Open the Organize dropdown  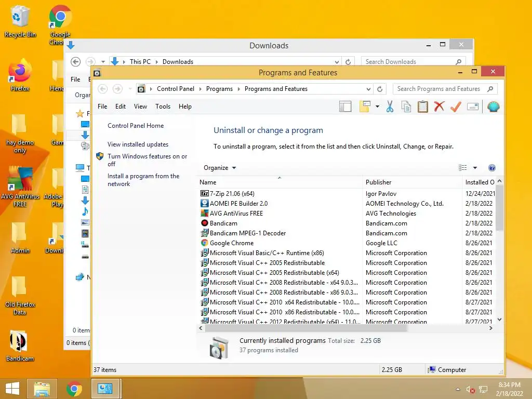tap(220, 168)
